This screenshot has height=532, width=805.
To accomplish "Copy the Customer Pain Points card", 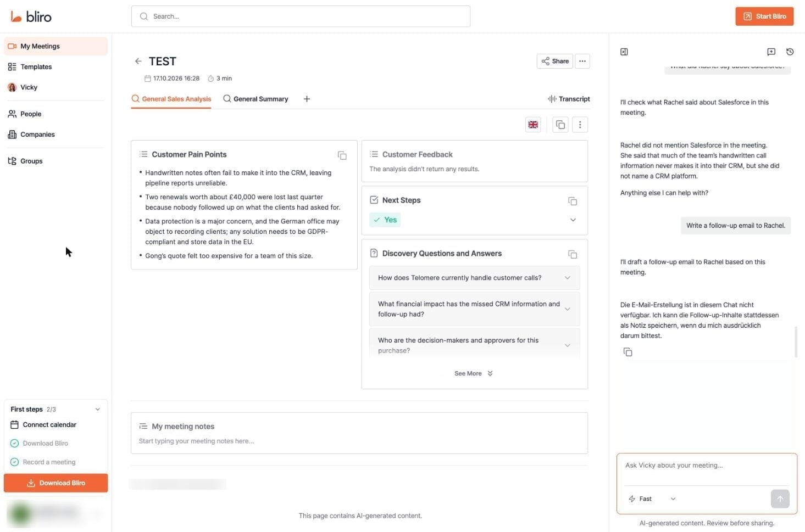I will (342, 155).
